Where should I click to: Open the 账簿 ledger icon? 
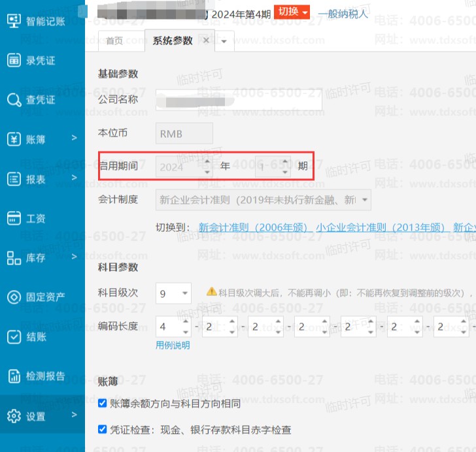[14, 139]
